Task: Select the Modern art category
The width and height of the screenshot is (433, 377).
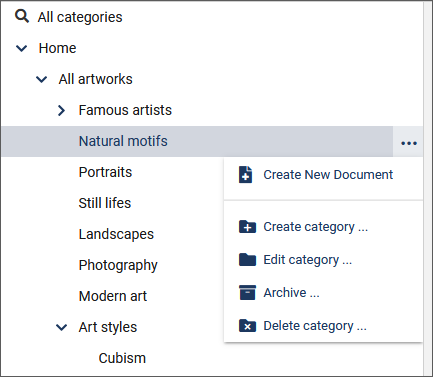Action: [x=113, y=296]
